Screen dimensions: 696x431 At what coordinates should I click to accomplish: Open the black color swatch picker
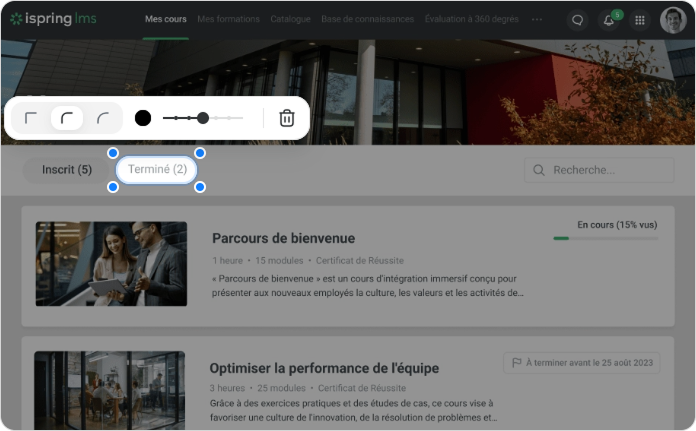[x=143, y=118]
